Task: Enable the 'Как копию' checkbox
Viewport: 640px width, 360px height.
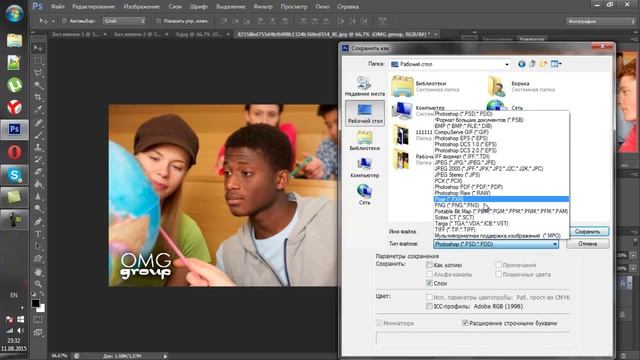Action: [x=429, y=265]
